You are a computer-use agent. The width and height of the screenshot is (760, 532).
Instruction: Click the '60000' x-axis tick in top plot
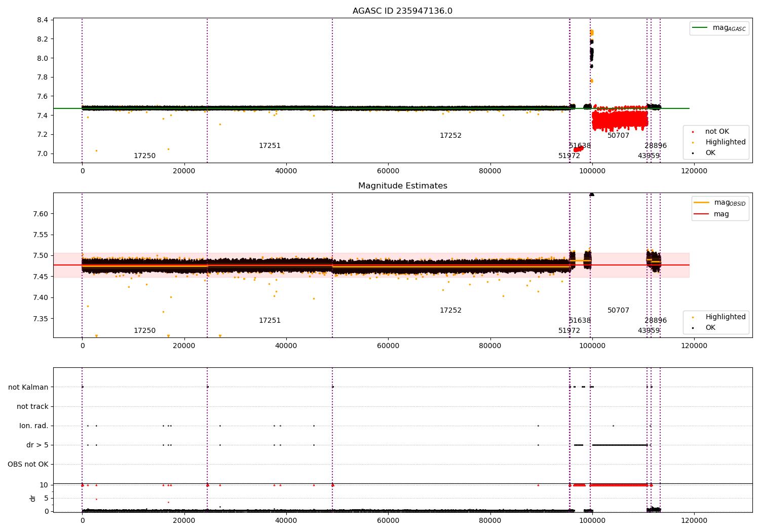pos(388,171)
